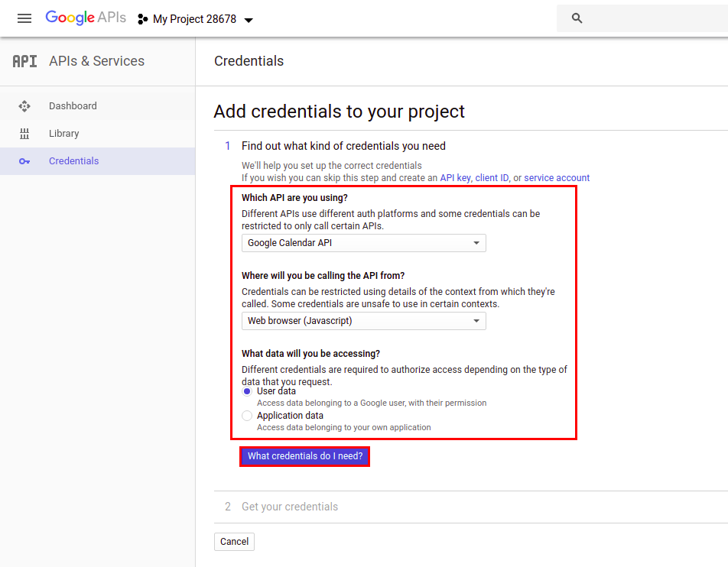Screen dimensions: 728x567
Task: Click the Google APIs logo
Action: [86, 18]
